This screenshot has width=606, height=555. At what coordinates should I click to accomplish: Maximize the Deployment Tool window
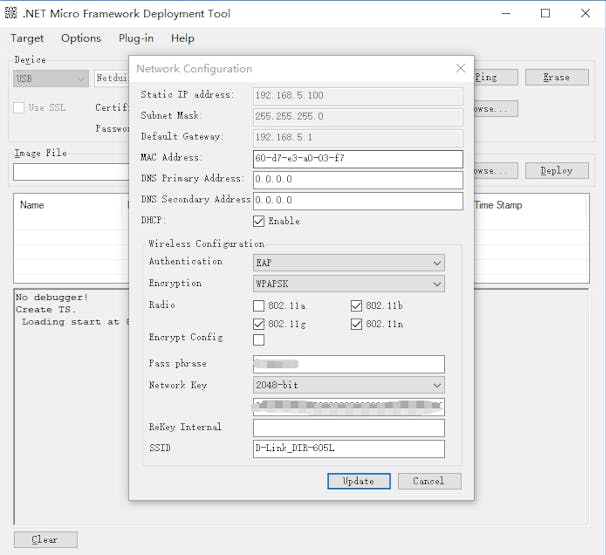pyautogui.click(x=545, y=14)
